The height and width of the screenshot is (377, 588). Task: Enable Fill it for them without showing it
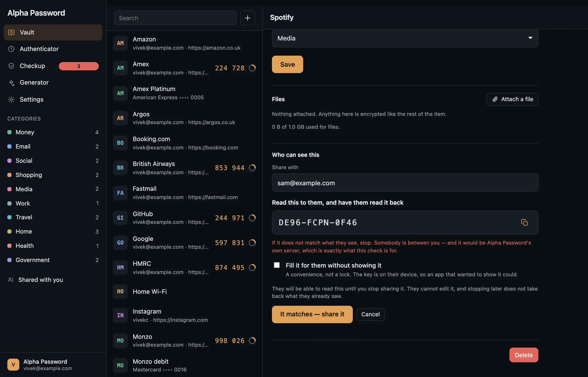[277, 265]
